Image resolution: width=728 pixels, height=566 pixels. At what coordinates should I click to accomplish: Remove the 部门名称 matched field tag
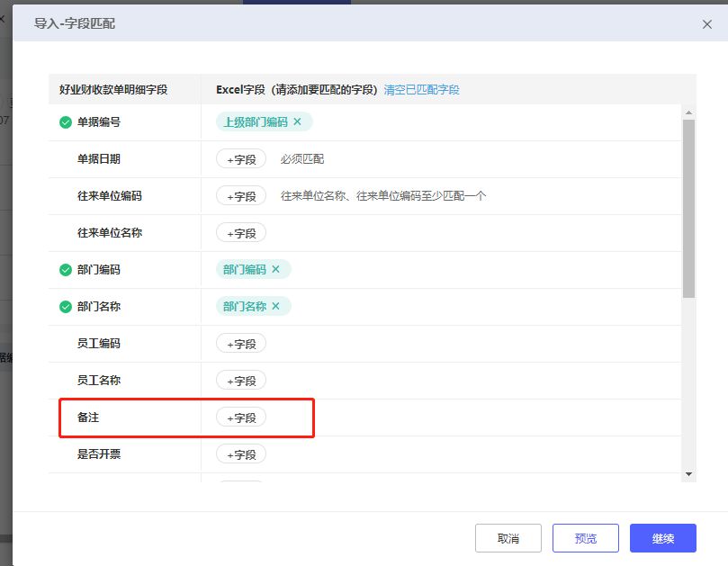[276, 306]
